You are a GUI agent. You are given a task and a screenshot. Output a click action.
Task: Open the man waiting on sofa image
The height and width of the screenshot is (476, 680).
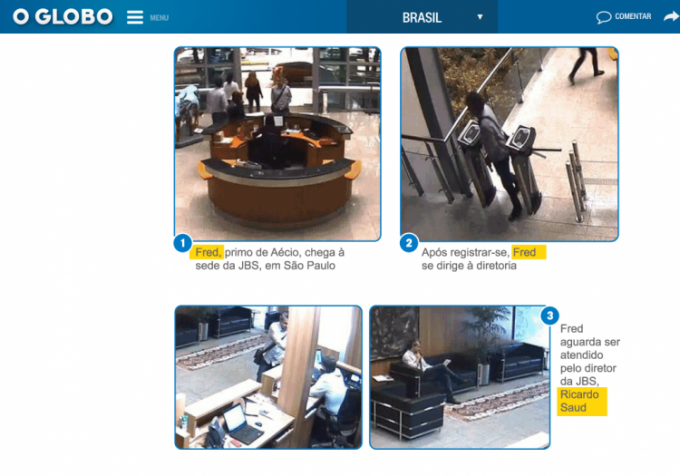click(x=459, y=377)
